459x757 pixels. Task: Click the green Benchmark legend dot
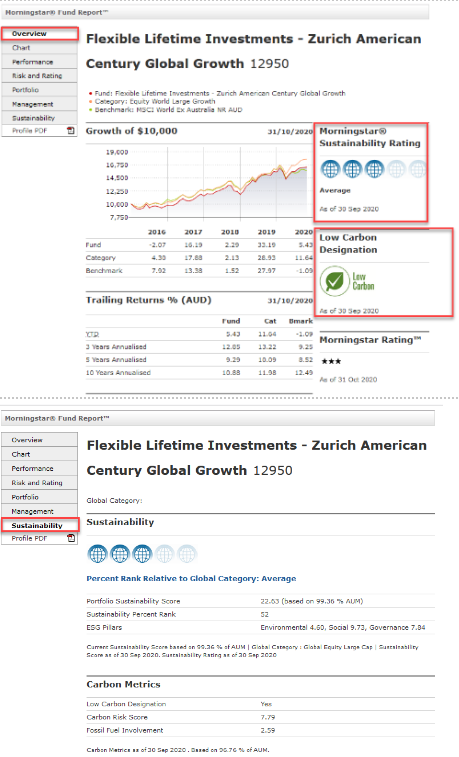pos(90,110)
